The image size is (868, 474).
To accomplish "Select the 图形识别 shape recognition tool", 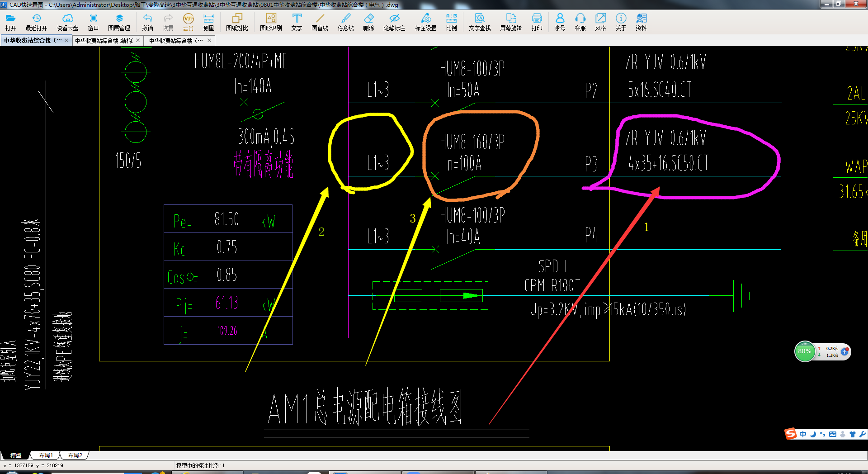I will (271, 22).
